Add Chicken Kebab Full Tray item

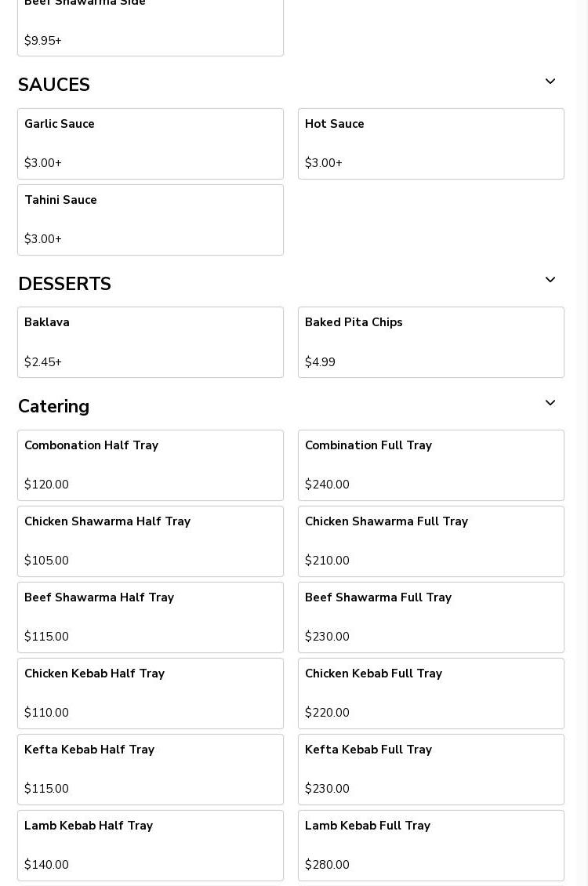click(x=431, y=693)
